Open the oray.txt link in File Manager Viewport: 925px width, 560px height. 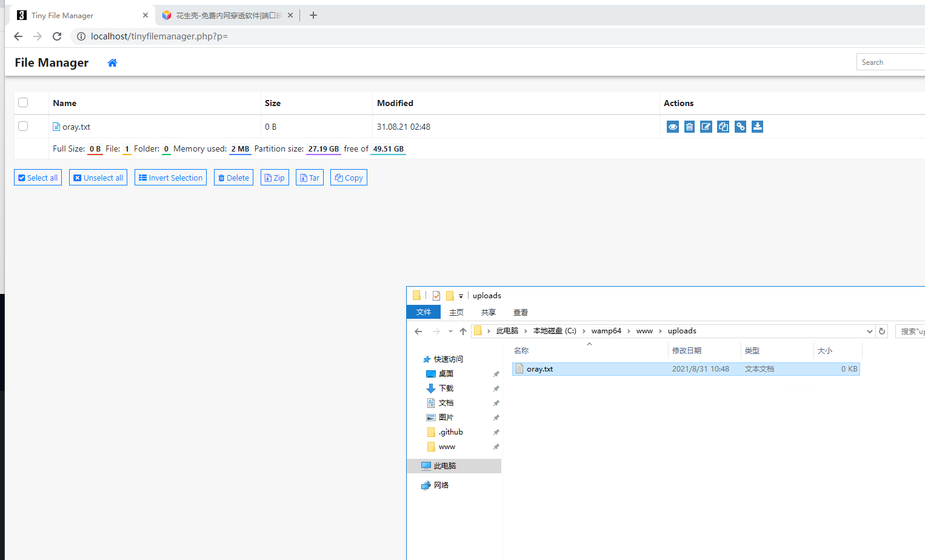click(76, 127)
